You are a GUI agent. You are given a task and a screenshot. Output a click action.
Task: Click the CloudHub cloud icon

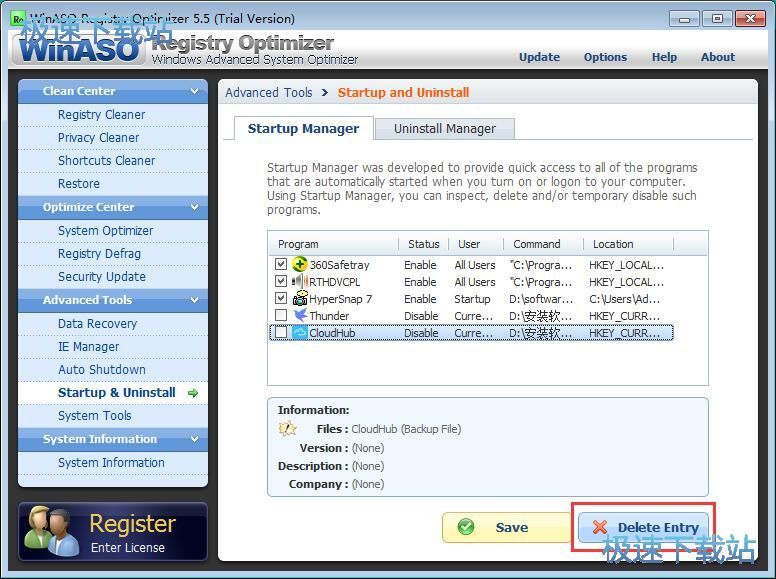pos(299,333)
